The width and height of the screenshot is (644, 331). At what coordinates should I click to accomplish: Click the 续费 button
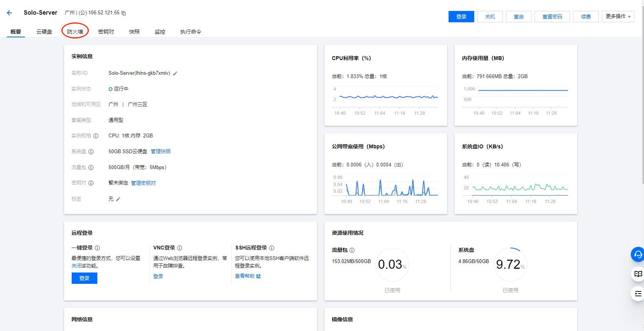coord(586,17)
